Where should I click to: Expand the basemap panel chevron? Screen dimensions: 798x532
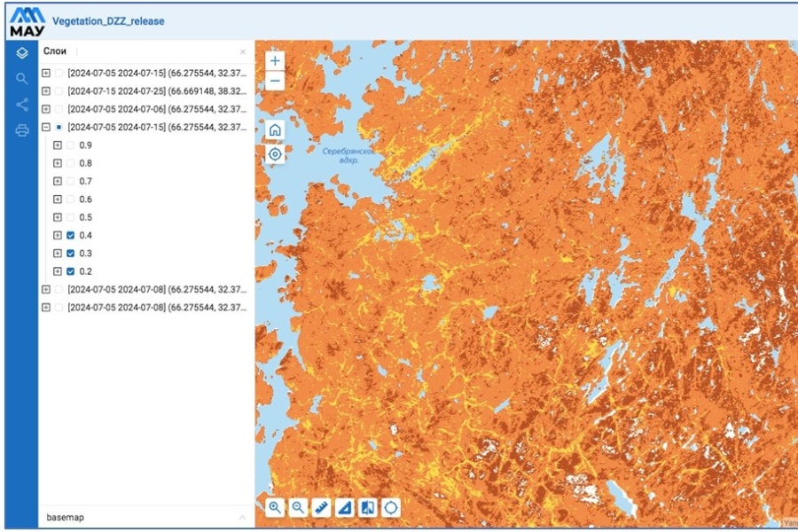click(x=241, y=516)
